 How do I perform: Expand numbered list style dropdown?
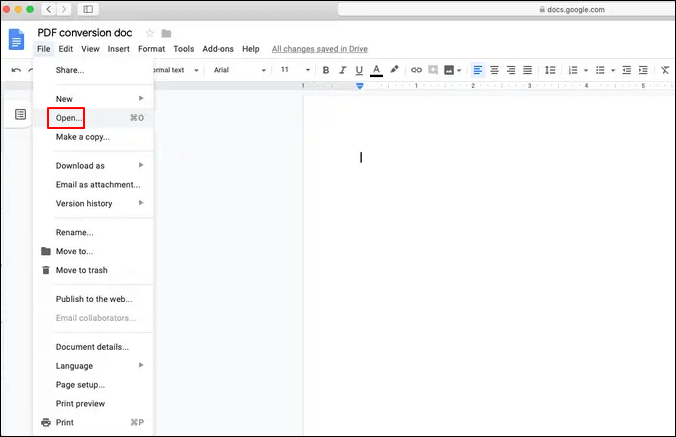click(x=585, y=70)
